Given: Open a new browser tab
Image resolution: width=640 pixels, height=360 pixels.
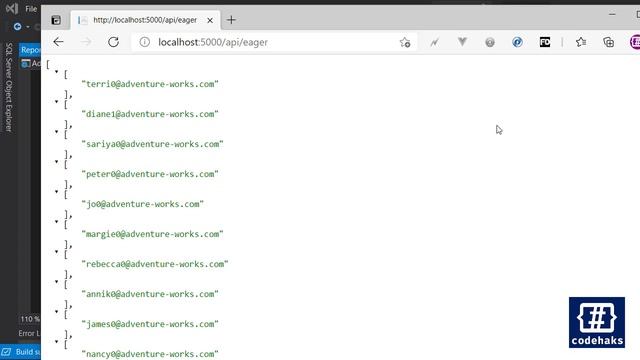Looking at the screenshot, I should click(231, 20).
